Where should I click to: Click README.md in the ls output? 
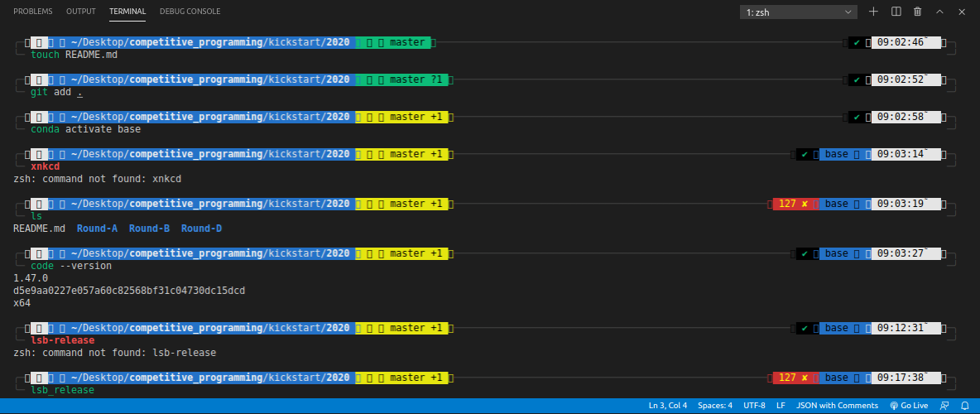[39, 229]
